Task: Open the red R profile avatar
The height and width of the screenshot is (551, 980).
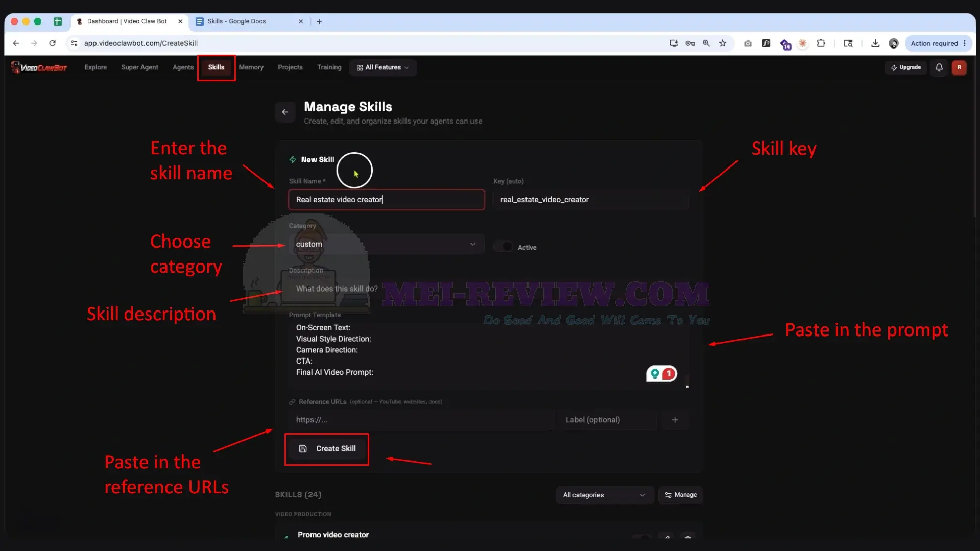Action: [959, 67]
